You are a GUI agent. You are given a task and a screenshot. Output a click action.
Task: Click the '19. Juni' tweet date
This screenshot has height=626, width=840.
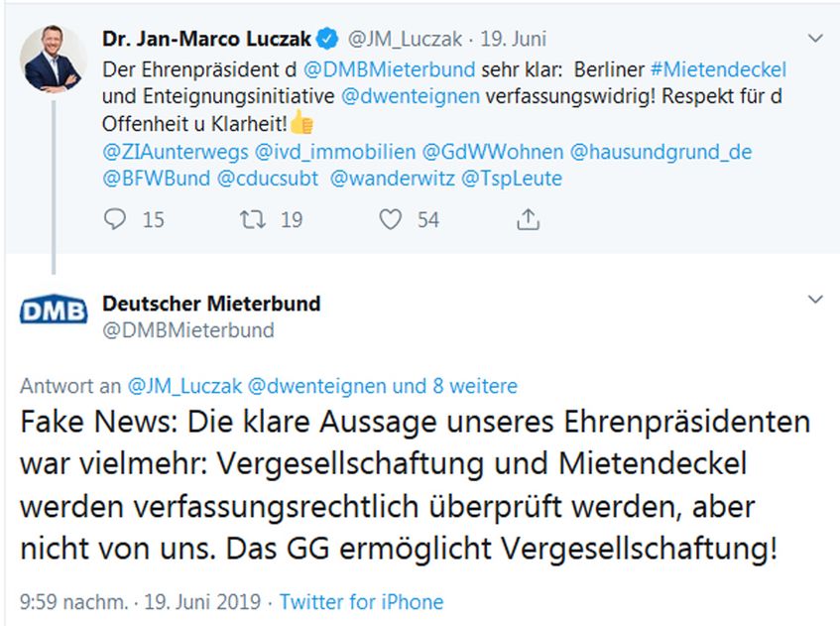(x=513, y=40)
